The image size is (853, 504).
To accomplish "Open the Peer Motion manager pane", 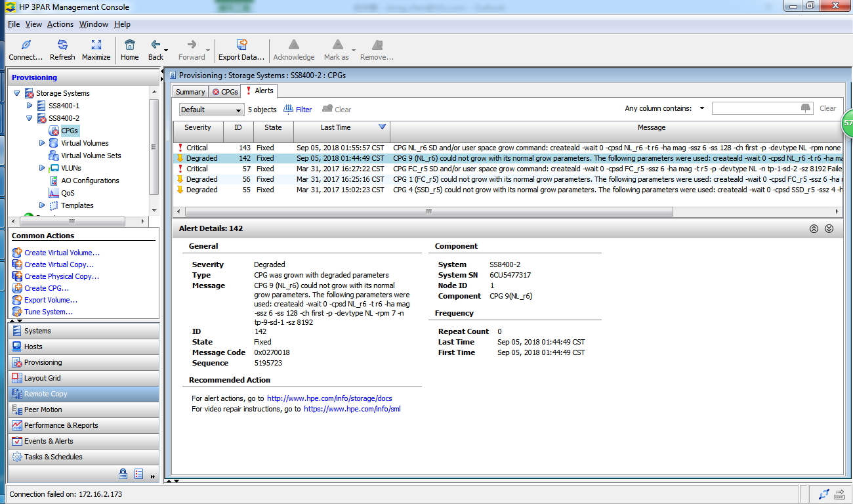I will 83,409.
